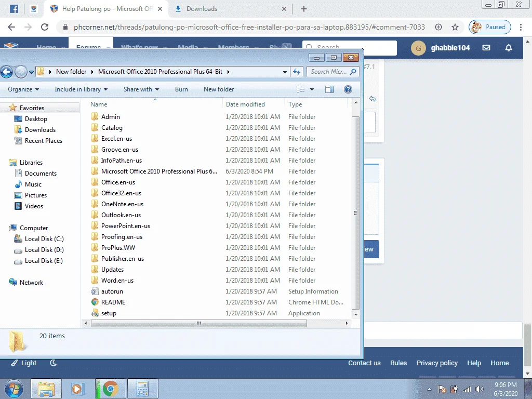Select Libraries in navigation pane
The width and height of the screenshot is (532, 399).
click(31, 163)
